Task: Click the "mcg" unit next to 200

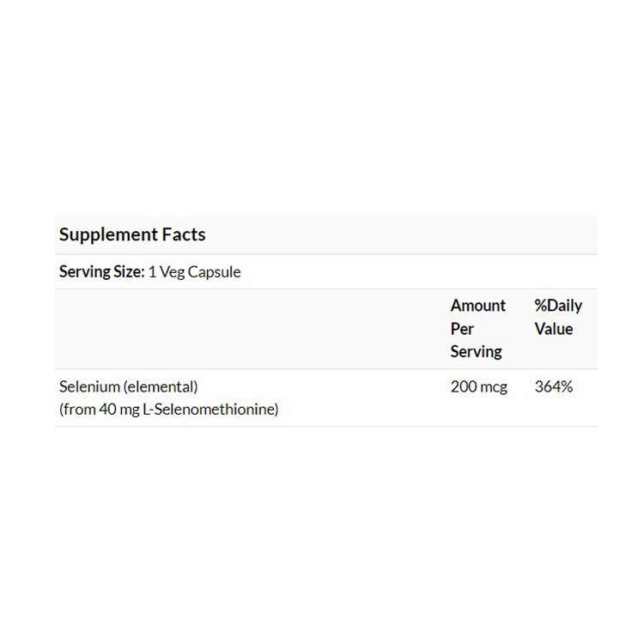Action: click(x=494, y=386)
